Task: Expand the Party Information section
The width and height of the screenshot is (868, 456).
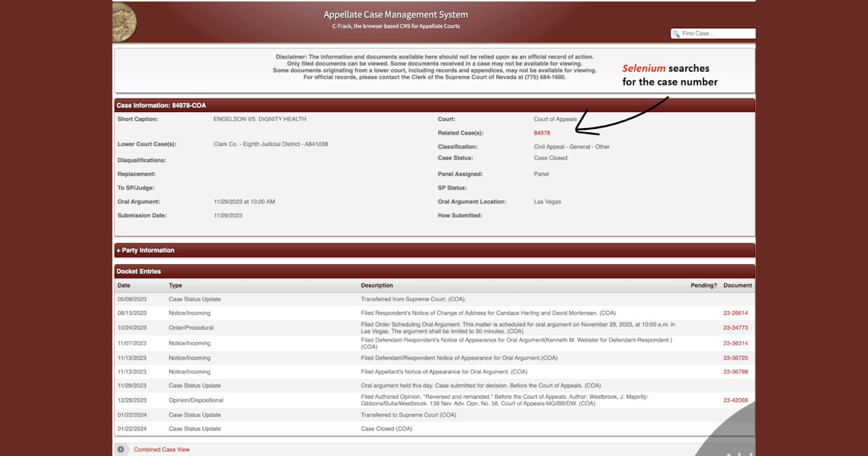Action: click(x=434, y=250)
